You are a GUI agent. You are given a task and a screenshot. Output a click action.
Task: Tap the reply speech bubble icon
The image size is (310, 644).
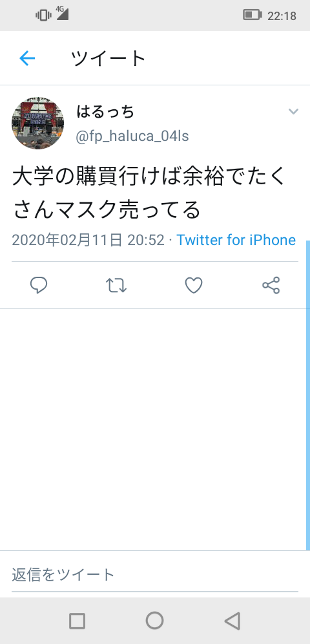39,285
